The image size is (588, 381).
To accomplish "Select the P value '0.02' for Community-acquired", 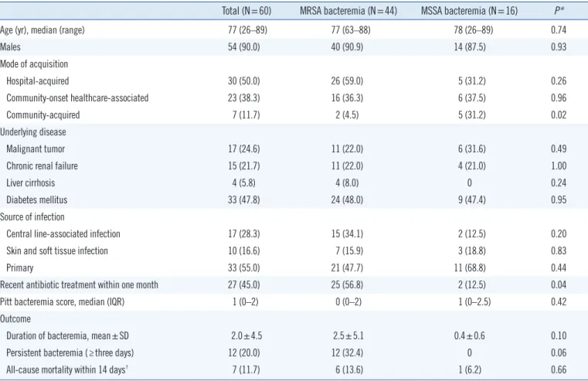I will click(559, 114).
